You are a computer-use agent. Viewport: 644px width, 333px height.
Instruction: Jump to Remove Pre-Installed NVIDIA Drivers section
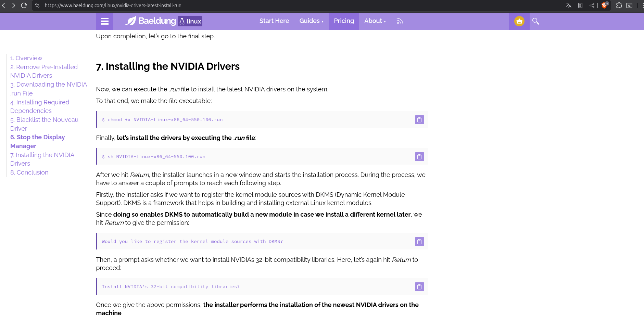(44, 71)
